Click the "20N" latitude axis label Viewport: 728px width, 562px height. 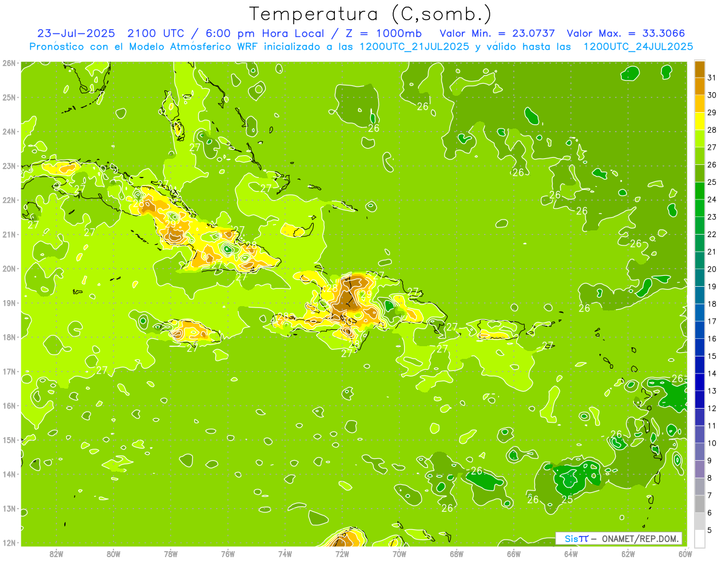[x=8, y=269]
